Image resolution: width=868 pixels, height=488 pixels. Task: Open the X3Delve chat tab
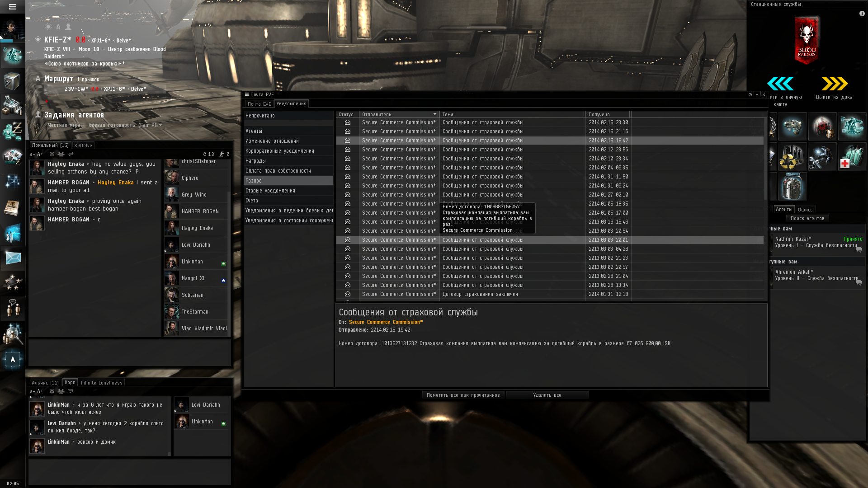83,145
